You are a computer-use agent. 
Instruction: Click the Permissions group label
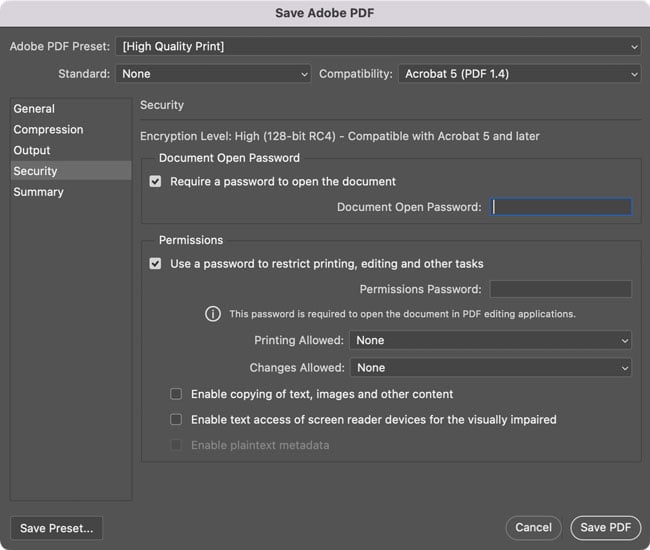(x=191, y=240)
